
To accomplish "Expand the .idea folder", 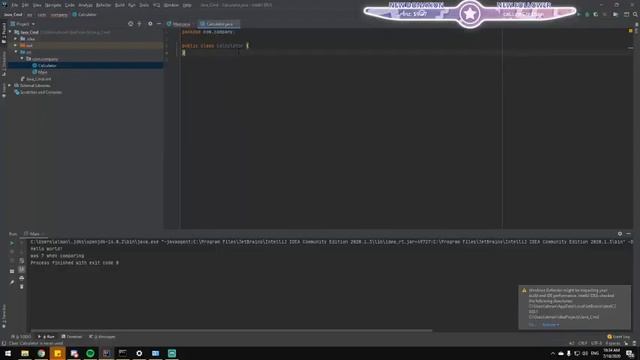I will point(16,39).
